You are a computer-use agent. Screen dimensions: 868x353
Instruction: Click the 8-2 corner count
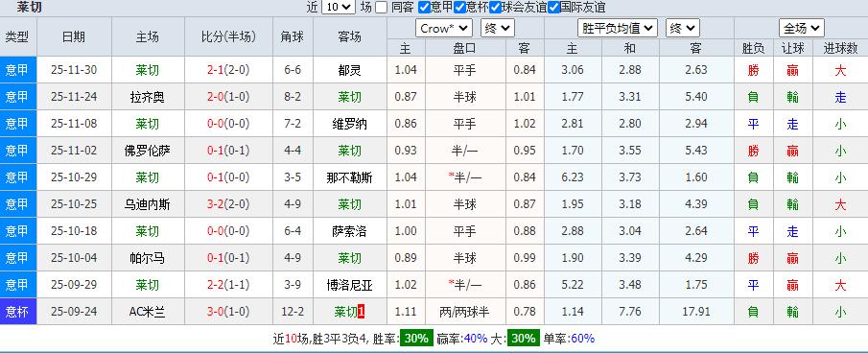293,97
